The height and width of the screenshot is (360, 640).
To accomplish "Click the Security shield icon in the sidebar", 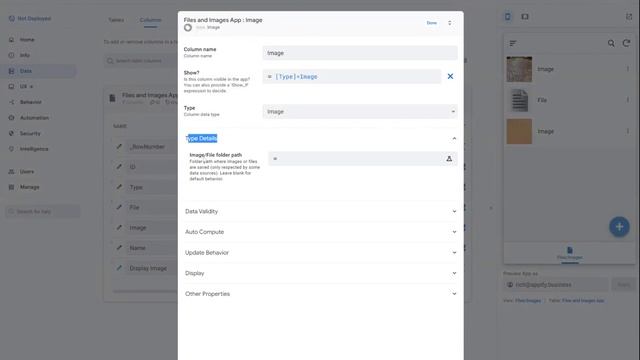I will [x=11, y=133].
